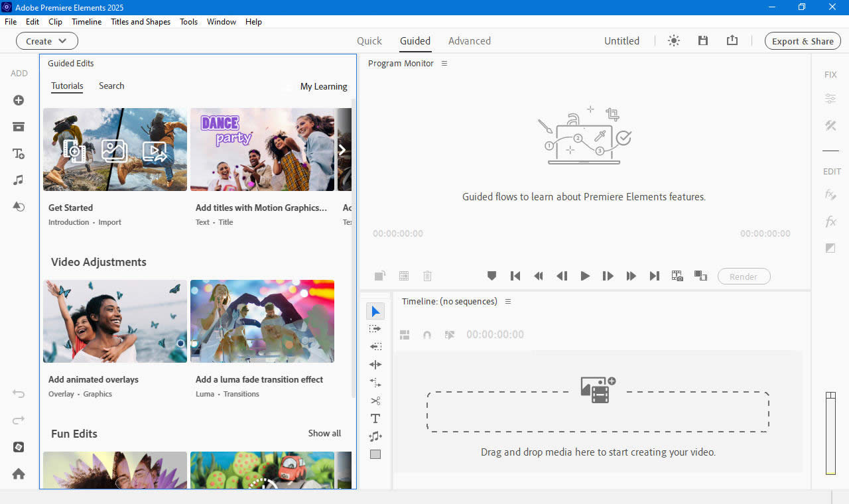This screenshot has height=504, width=849.
Task: Open the Tools wrench icon under FIX
Action: coord(830,125)
